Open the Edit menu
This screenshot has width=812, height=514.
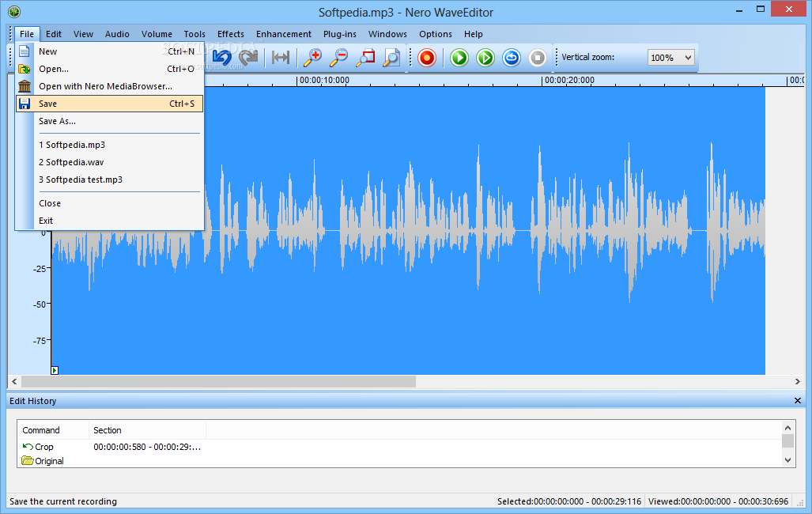point(53,34)
